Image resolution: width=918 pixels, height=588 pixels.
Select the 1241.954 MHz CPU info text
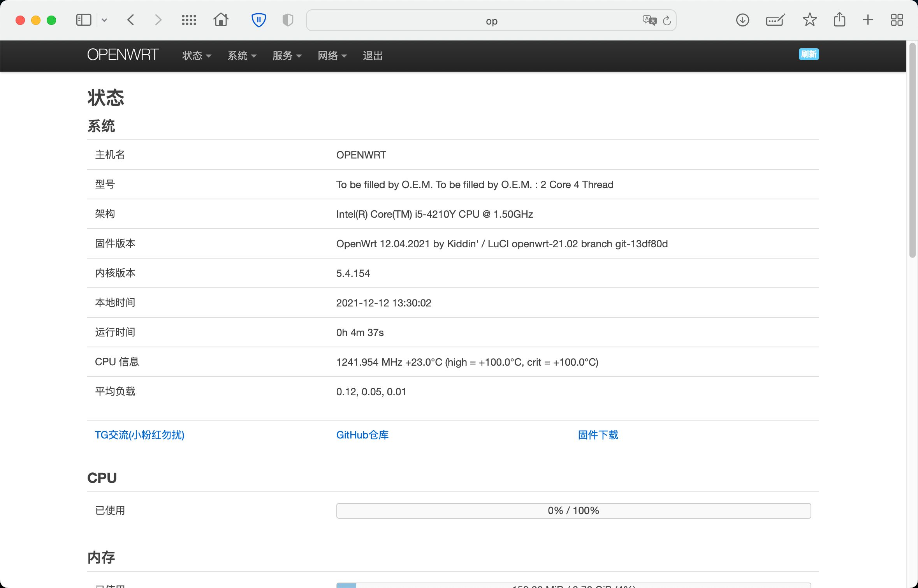[468, 362]
